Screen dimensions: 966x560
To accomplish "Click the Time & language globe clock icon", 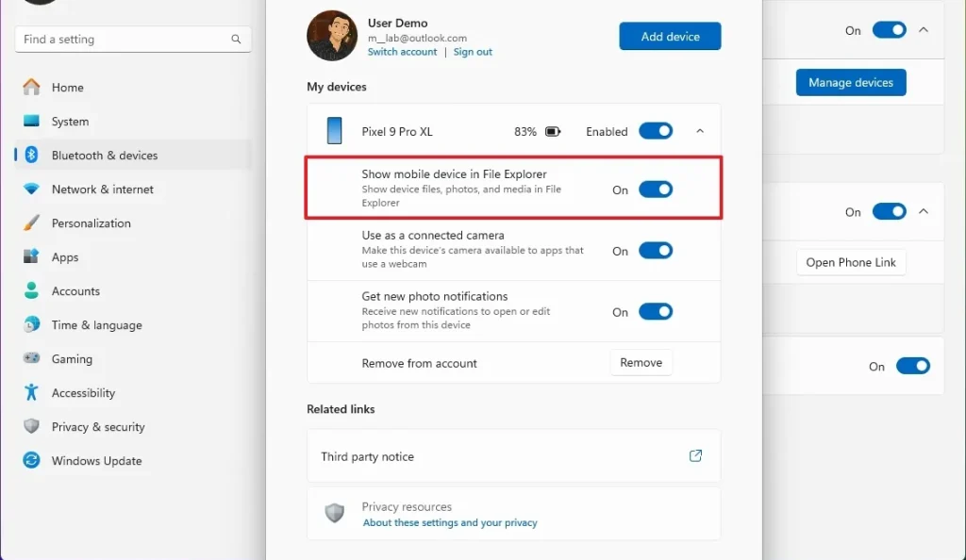I will click(31, 323).
